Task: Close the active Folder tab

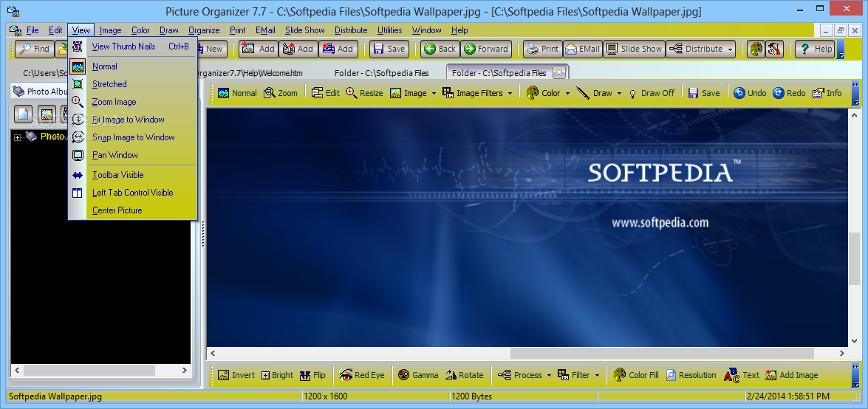Action: pyautogui.click(x=558, y=72)
